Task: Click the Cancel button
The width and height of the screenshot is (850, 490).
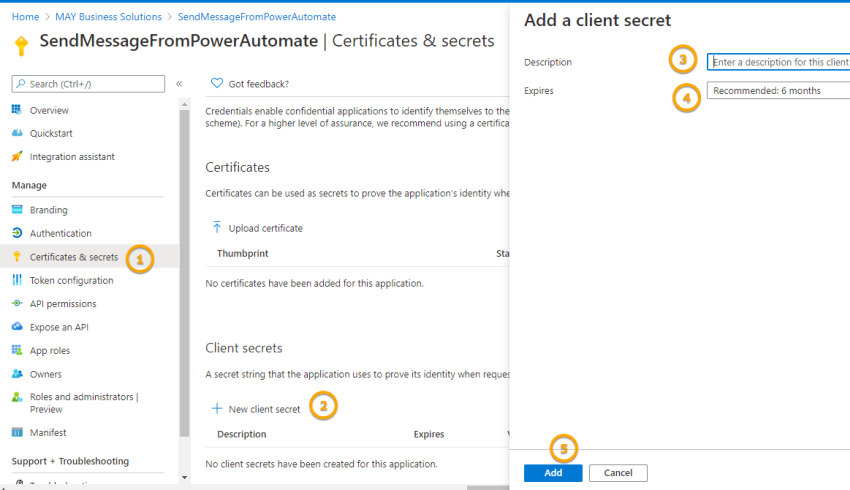Action: tap(618, 473)
